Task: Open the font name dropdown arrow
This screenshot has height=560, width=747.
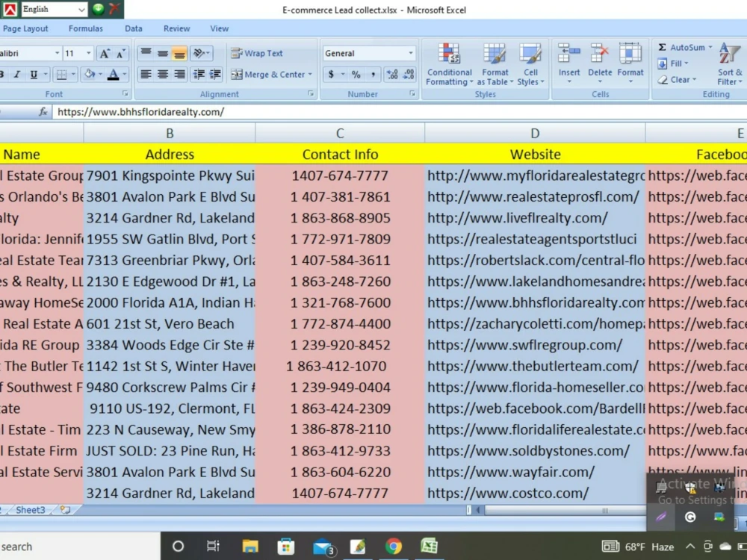Action: pyautogui.click(x=58, y=53)
